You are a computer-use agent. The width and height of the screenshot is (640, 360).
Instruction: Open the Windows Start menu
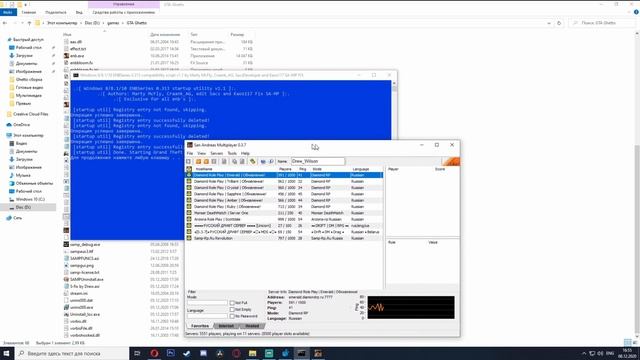7,353
